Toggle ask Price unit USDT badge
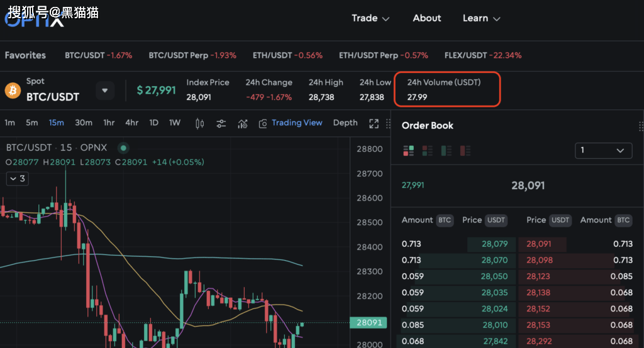The image size is (644, 348). [x=560, y=220]
